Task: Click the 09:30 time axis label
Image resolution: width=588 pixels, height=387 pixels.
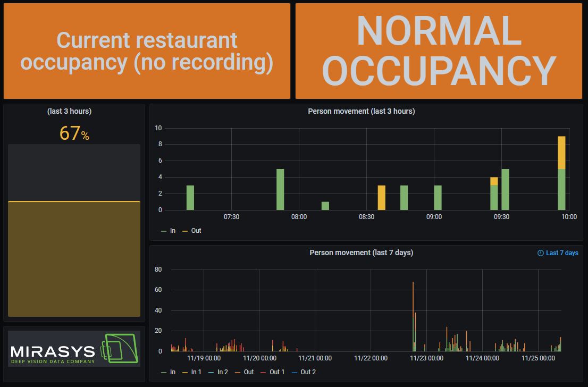Action: [x=501, y=217]
